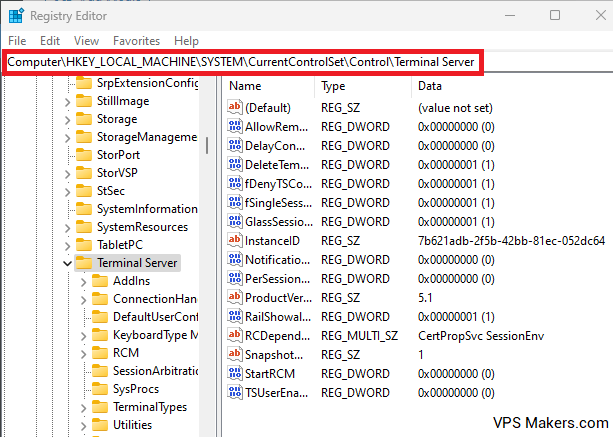Click the registry path address bar
Image resolution: width=613 pixels, height=437 pixels.
pos(242,62)
